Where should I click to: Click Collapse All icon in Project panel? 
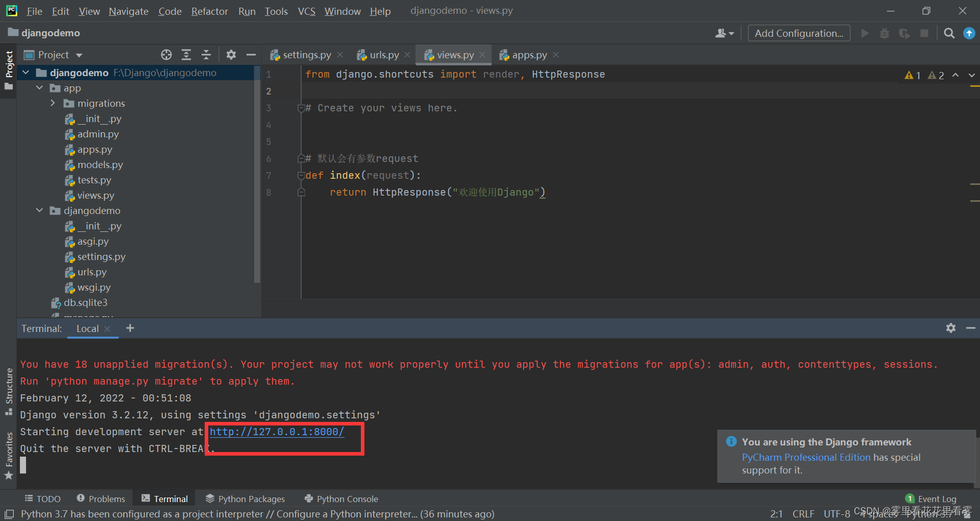click(206, 55)
